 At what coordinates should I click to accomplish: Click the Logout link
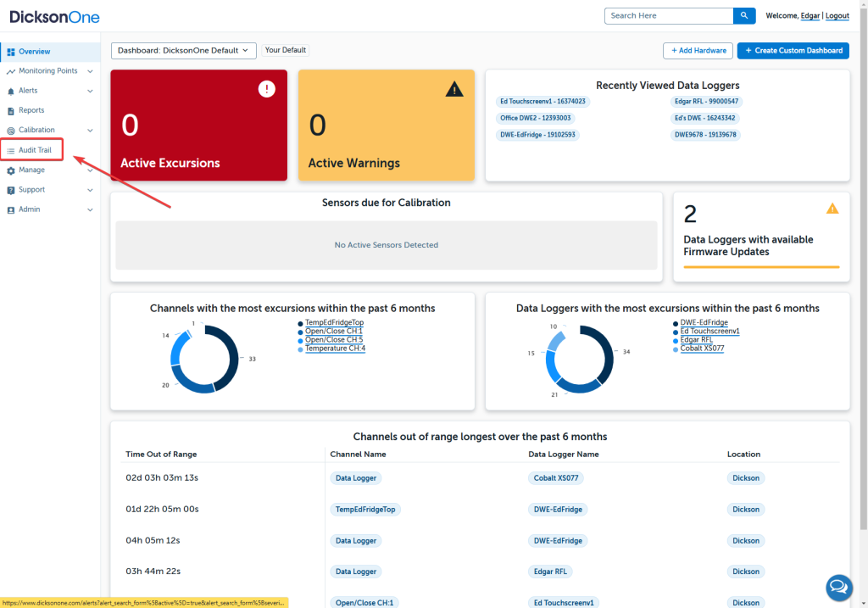pyautogui.click(x=837, y=16)
